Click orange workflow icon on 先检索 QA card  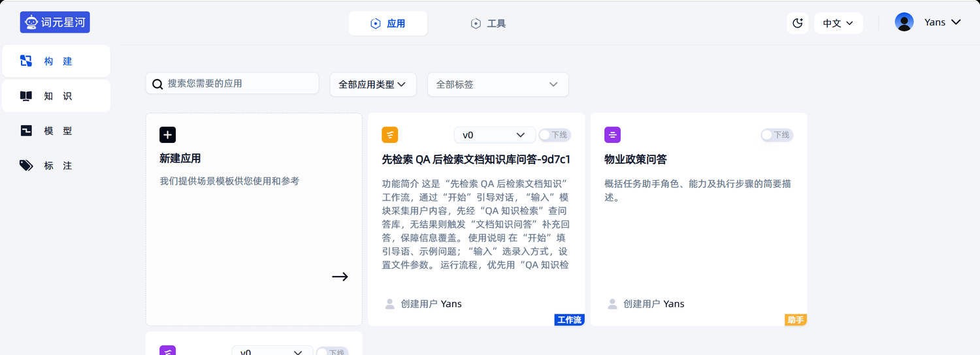pos(390,135)
